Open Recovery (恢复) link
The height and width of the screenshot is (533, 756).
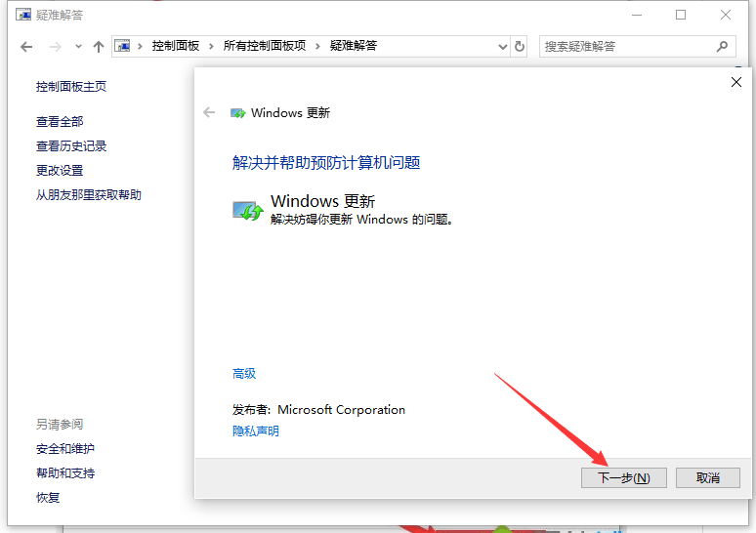coord(48,497)
